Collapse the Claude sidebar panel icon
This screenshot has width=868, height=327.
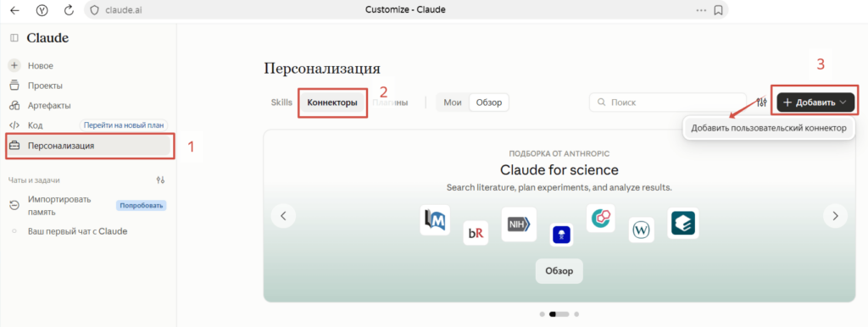pyautogui.click(x=14, y=38)
